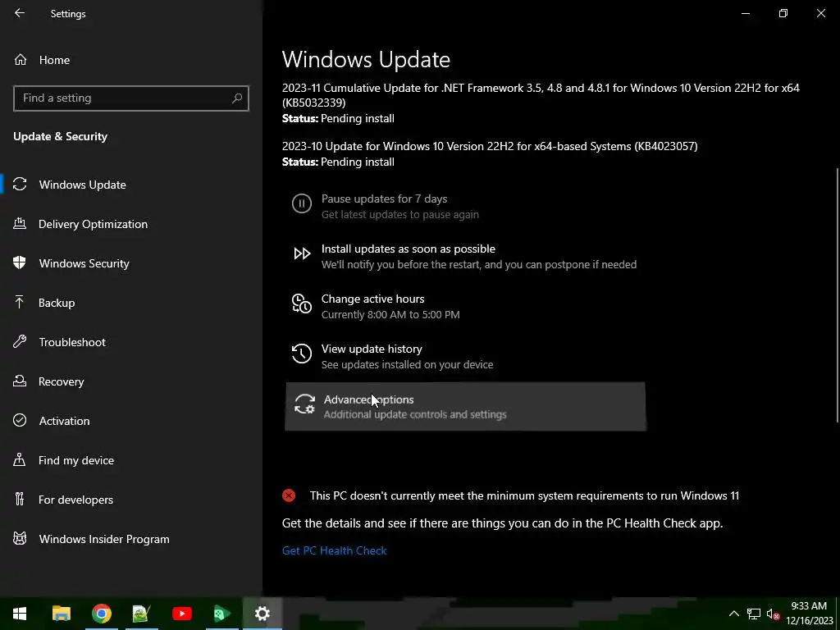The width and height of the screenshot is (840, 630).
Task: Click the back arrow in Settings
Action: (x=20, y=13)
